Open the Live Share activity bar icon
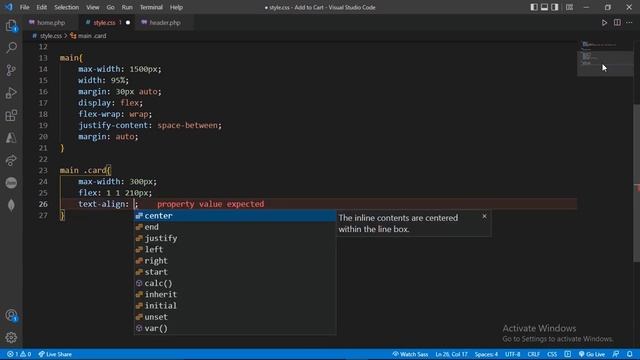The height and width of the screenshot is (360, 640). pos(11,160)
